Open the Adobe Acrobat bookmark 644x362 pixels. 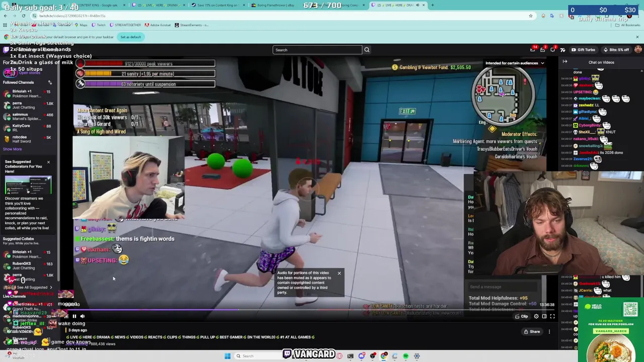(x=157, y=25)
